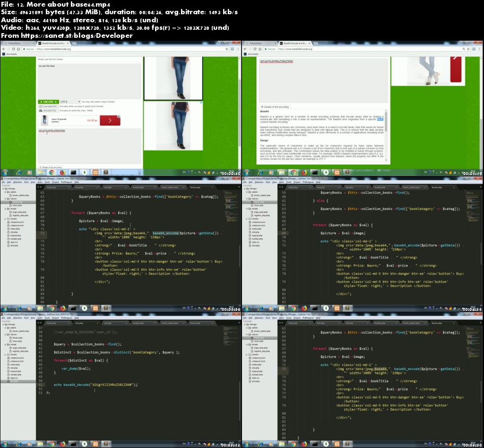
Task: Open composer.json file in 00:01:56 sidebar
Action: pos(17,222)
